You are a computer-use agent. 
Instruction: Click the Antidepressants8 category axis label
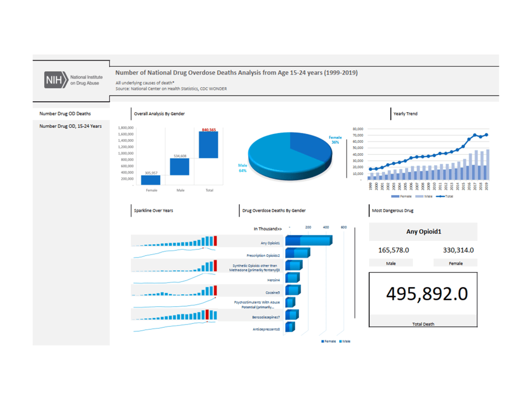pyautogui.click(x=266, y=329)
